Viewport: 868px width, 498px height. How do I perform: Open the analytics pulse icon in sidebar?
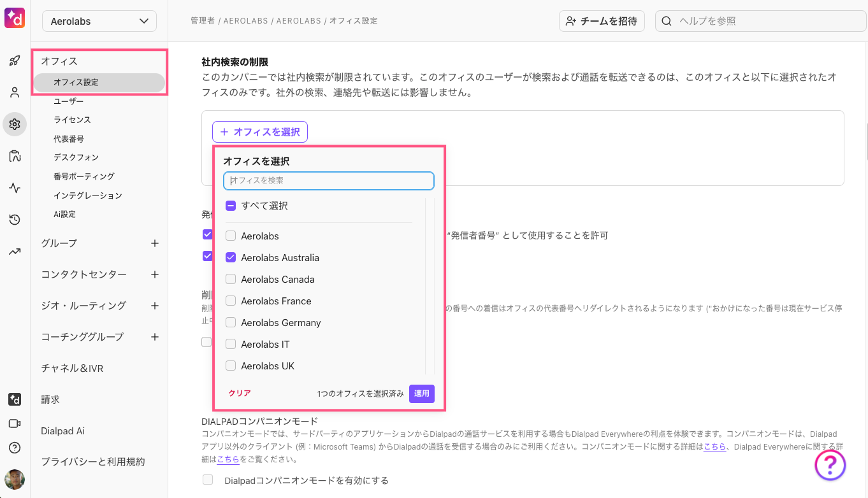click(15, 188)
